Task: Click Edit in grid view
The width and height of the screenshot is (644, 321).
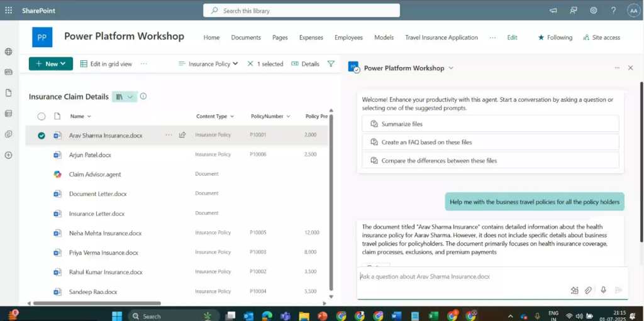Action: (x=106, y=63)
